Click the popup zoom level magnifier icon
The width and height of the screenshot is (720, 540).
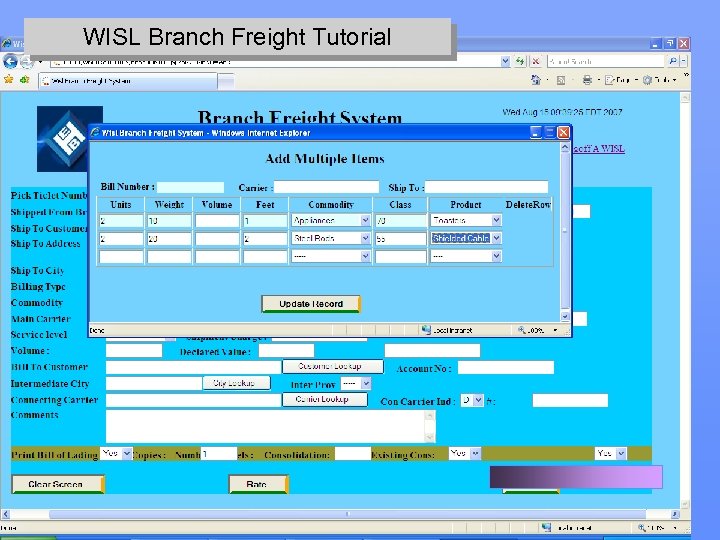click(x=522, y=330)
